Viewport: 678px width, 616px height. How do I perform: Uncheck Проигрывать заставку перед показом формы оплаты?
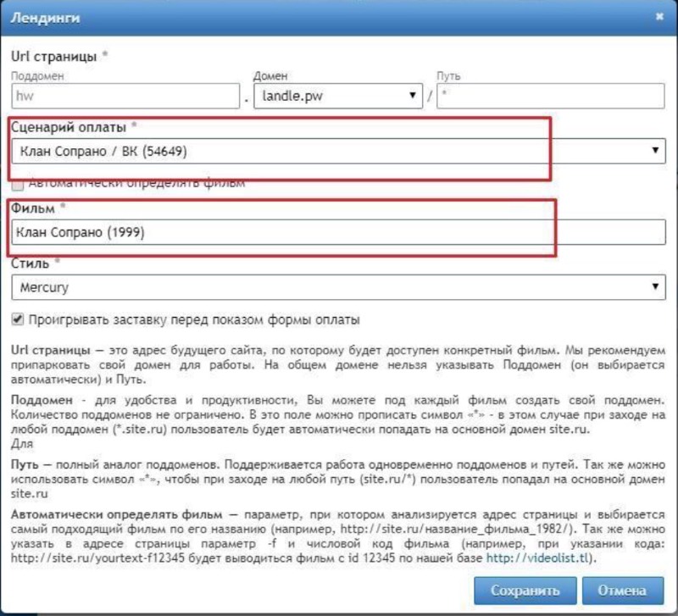tap(18, 319)
